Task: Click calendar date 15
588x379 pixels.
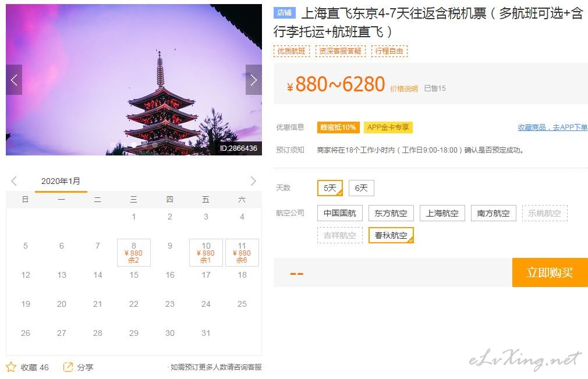Action: (134, 275)
